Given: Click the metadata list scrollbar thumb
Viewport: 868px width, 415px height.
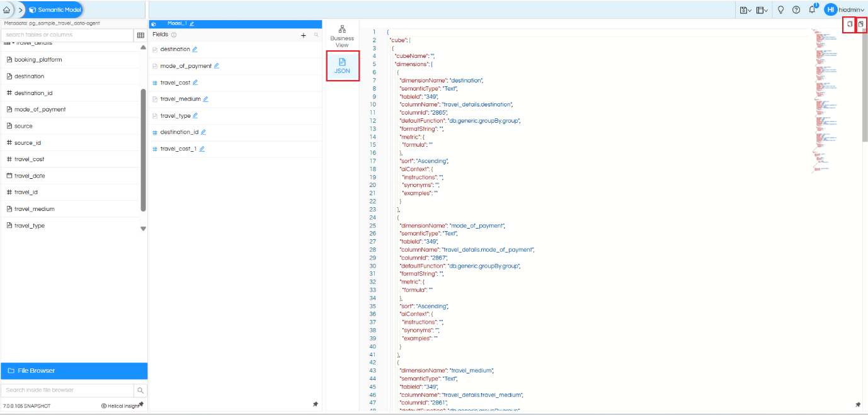Looking at the screenshot, I should [x=144, y=150].
